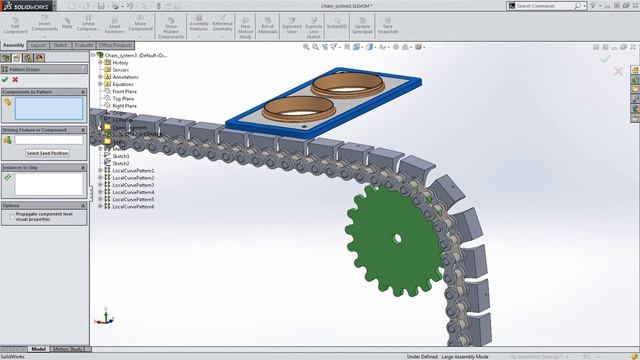Open the SolidWorks logo menu dropdown

click(x=54, y=6)
